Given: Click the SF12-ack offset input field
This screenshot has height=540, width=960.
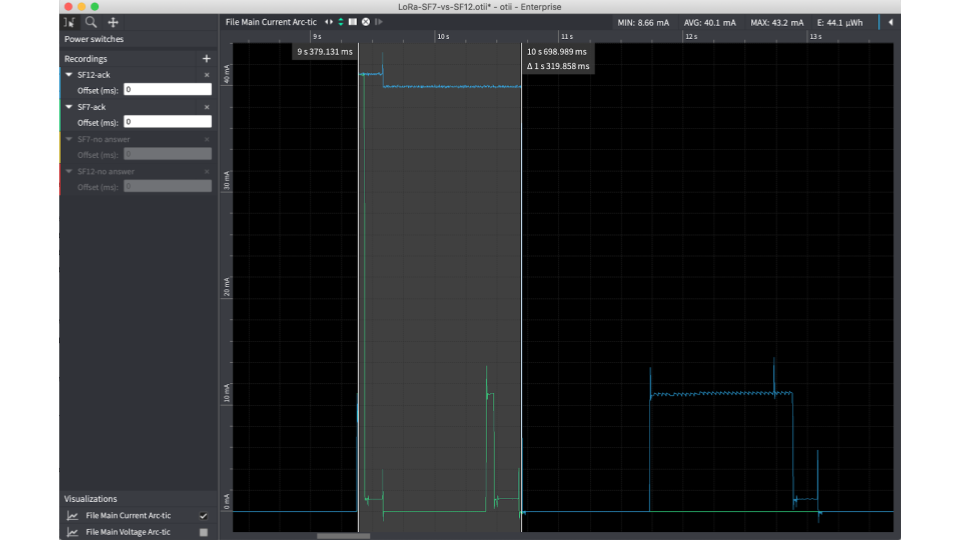Looking at the screenshot, I should coord(168,89).
